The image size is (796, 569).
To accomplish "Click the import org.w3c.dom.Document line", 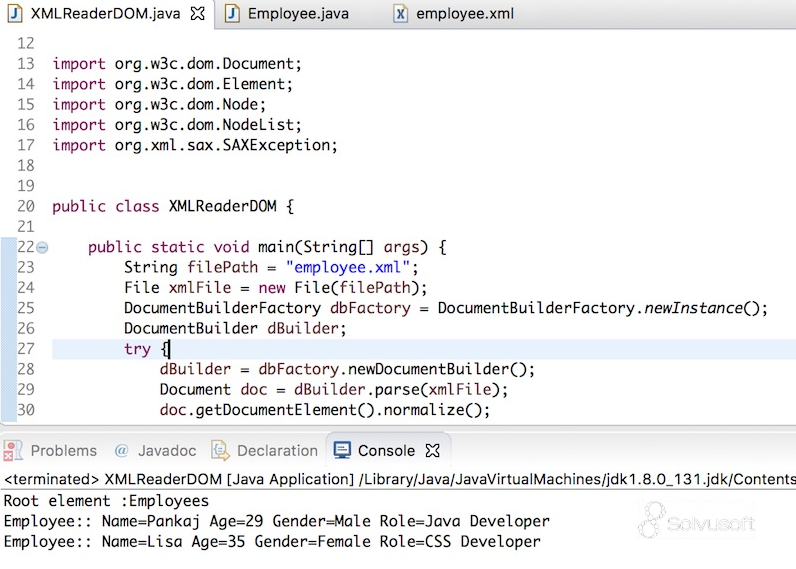I will tap(177, 64).
